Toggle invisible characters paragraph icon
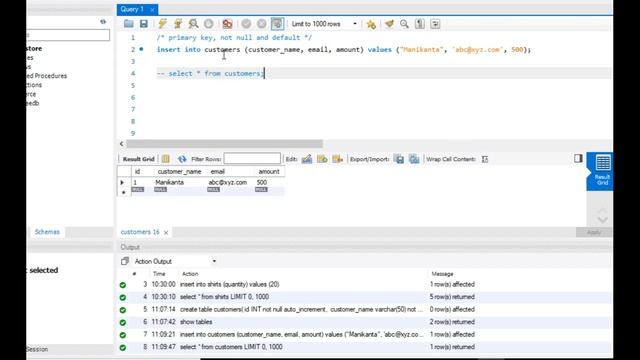Viewport: 640px width, 360px height. point(420,24)
